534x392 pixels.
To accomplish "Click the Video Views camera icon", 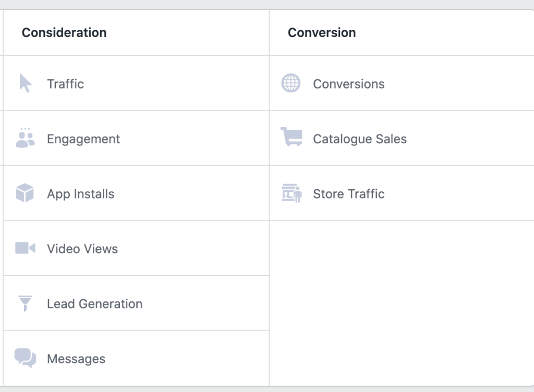I will pos(25,248).
